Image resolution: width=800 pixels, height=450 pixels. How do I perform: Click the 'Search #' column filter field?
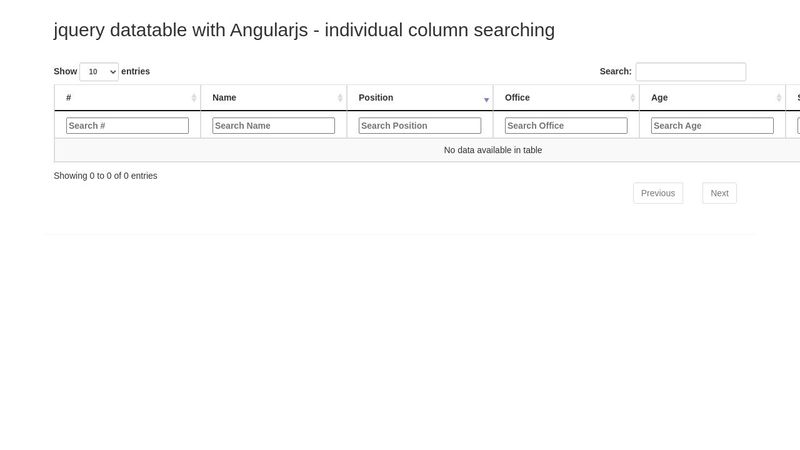pos(127,126)
